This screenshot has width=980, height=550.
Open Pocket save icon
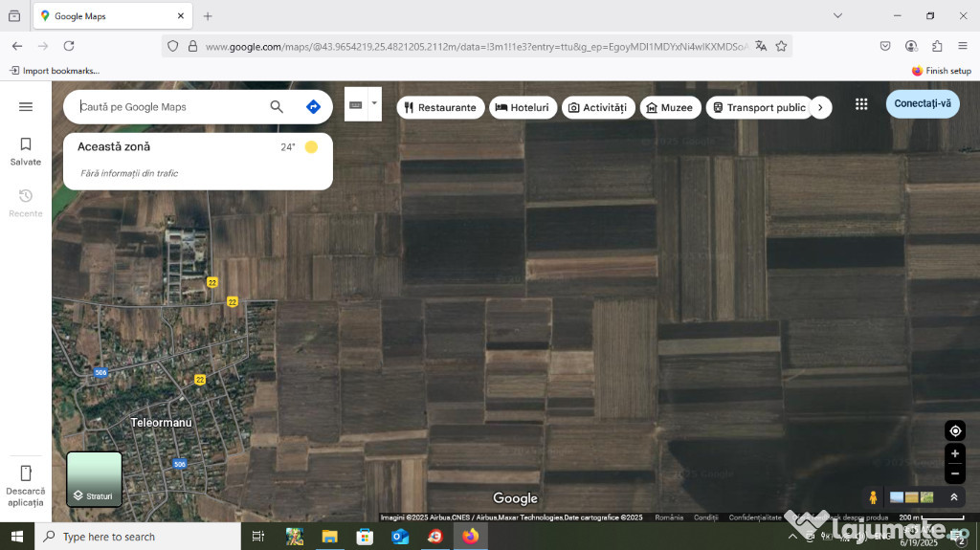pyautogui.click(x=885, y=46)
